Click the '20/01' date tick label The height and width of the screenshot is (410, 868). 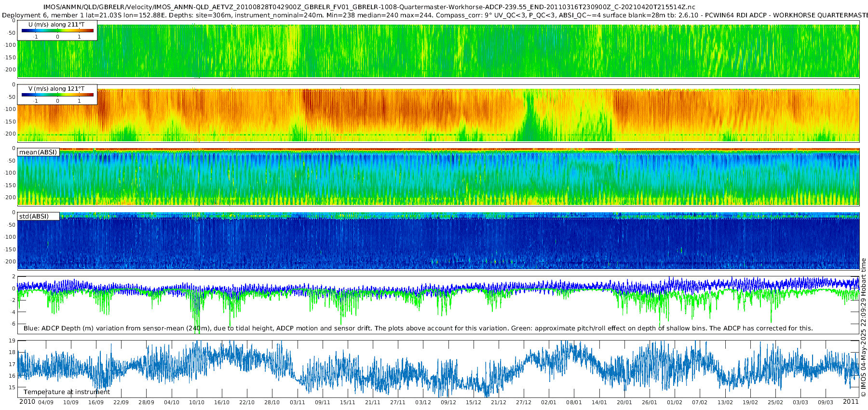624,402
